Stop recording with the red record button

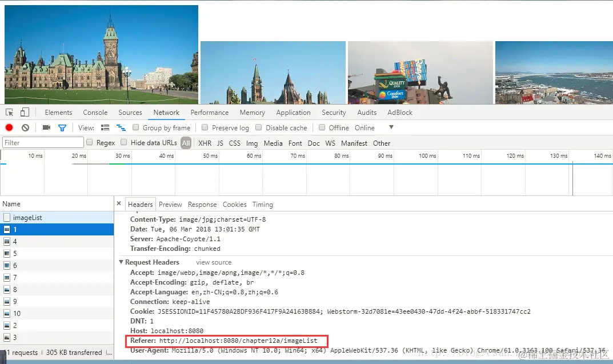[9, 127]
